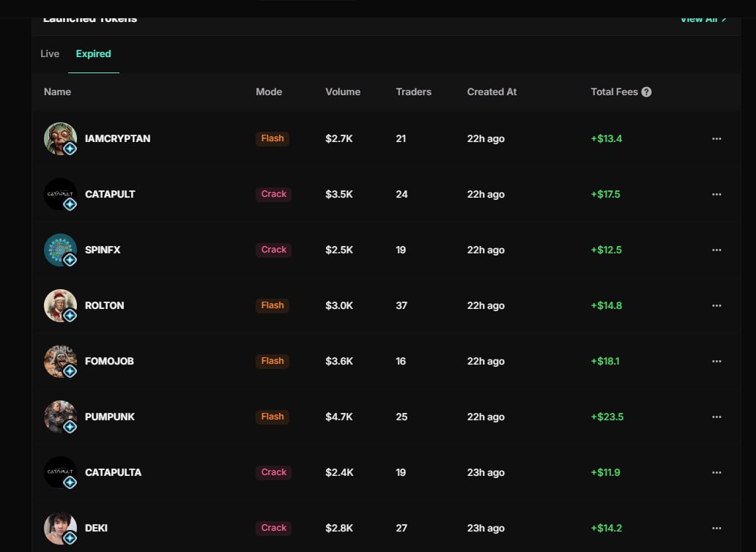Click the SPINFX token avatar icon
756x552 pixels.
tap(60, 250)
